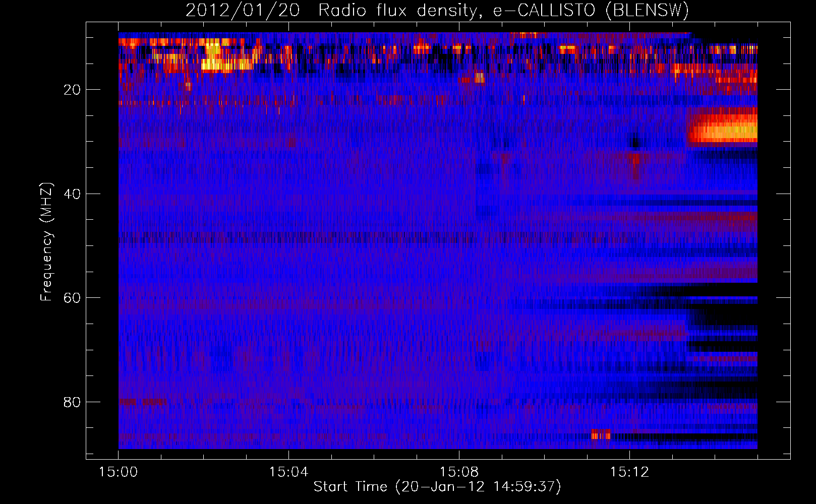
Task: Click the plot title 'Radio flux density, e-CALLISTO (BLENSW)'
Action: [503, 11]
